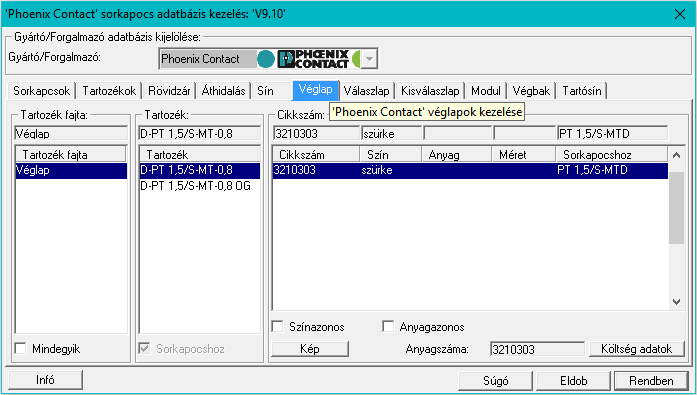The height and width of the screenshot is (395, 697).
Task: Click the Cikkszám field showing 3210303
Action: click(x=316, y=133)
